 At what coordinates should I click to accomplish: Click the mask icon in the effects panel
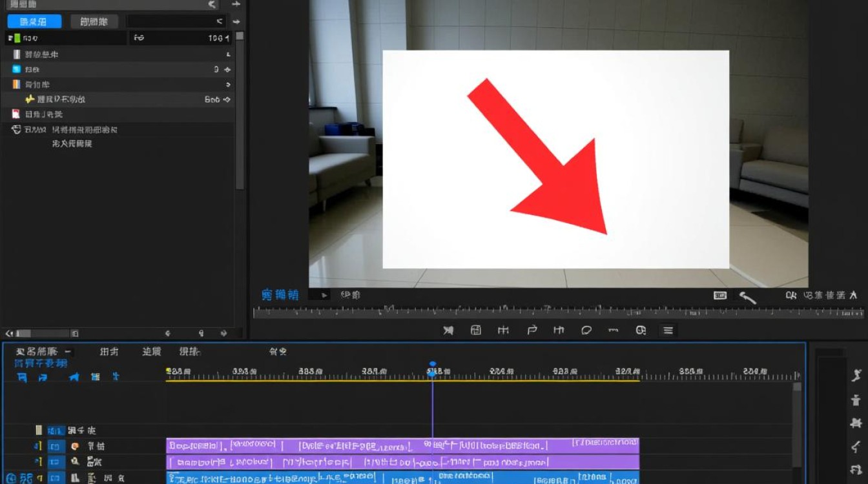(x=16, y=130)
